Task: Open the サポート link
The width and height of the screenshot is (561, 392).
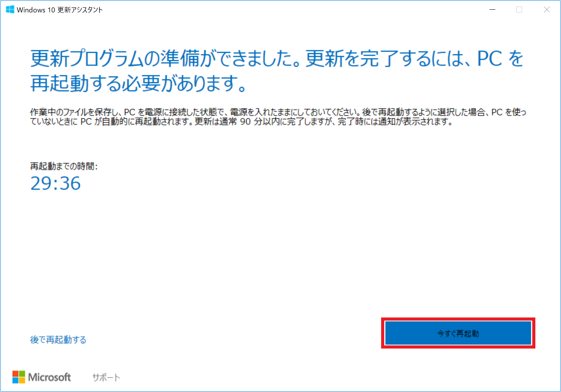Action: click(106, 378)
